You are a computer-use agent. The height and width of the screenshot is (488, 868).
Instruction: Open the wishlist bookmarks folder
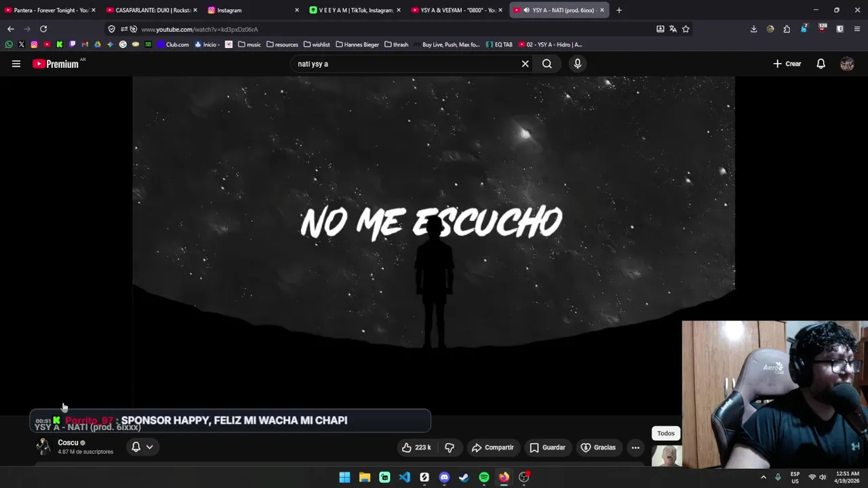[317, 45]
